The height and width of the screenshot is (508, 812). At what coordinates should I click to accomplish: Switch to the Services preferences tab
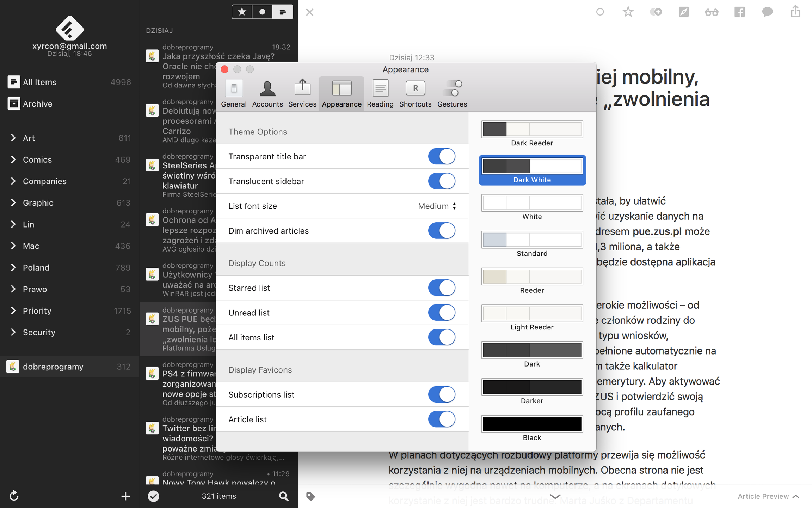tap(302, 94)
